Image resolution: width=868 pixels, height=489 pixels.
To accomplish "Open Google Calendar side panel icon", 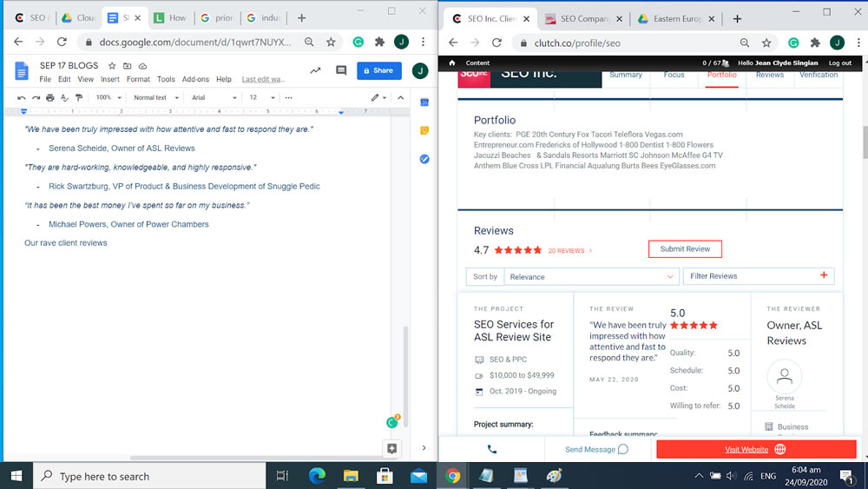I will [x=424, y=102].
